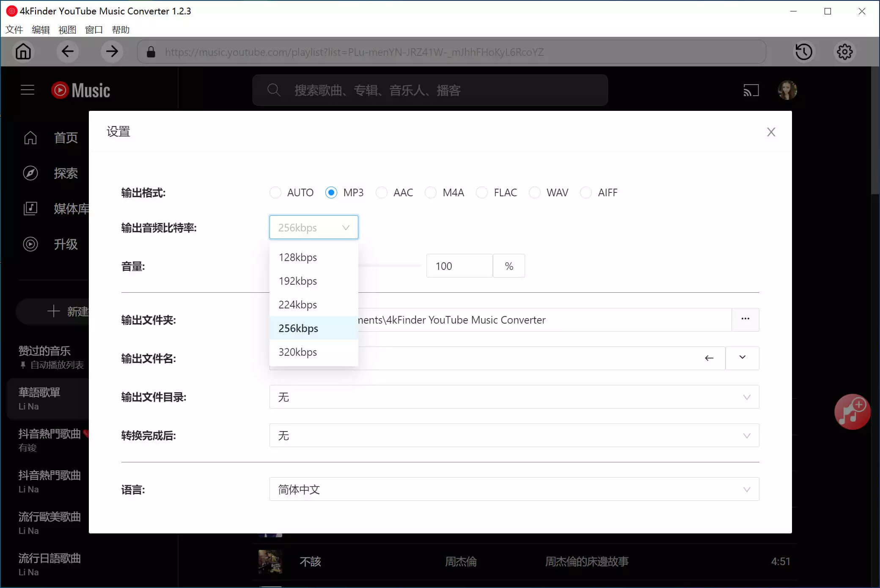
Task: Navigate forward with the right arrow button
Action: pyautogui.click(x=112, y=52)
